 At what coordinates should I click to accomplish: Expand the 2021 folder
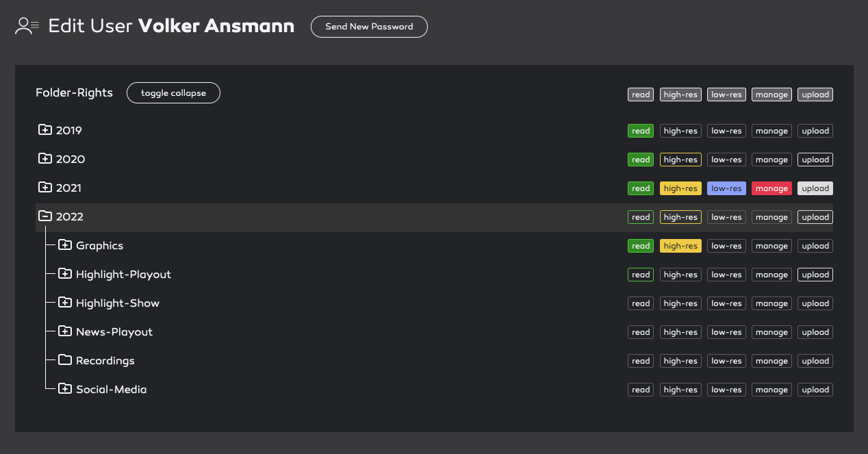[x=45, y=187]
